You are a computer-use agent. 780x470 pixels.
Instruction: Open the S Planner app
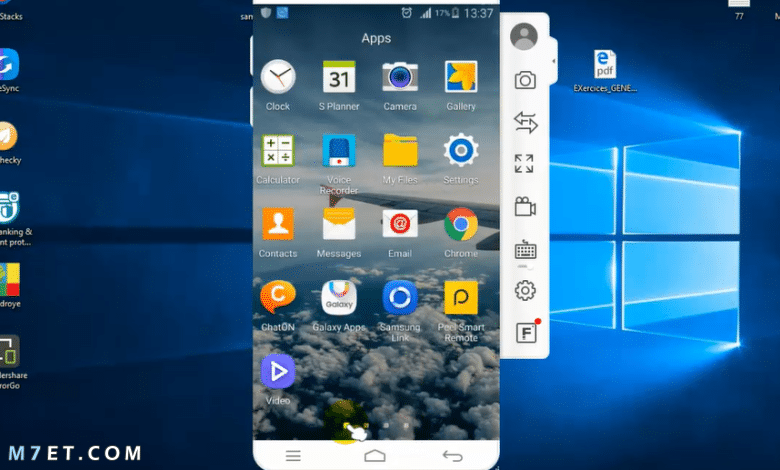click(339, 77)
